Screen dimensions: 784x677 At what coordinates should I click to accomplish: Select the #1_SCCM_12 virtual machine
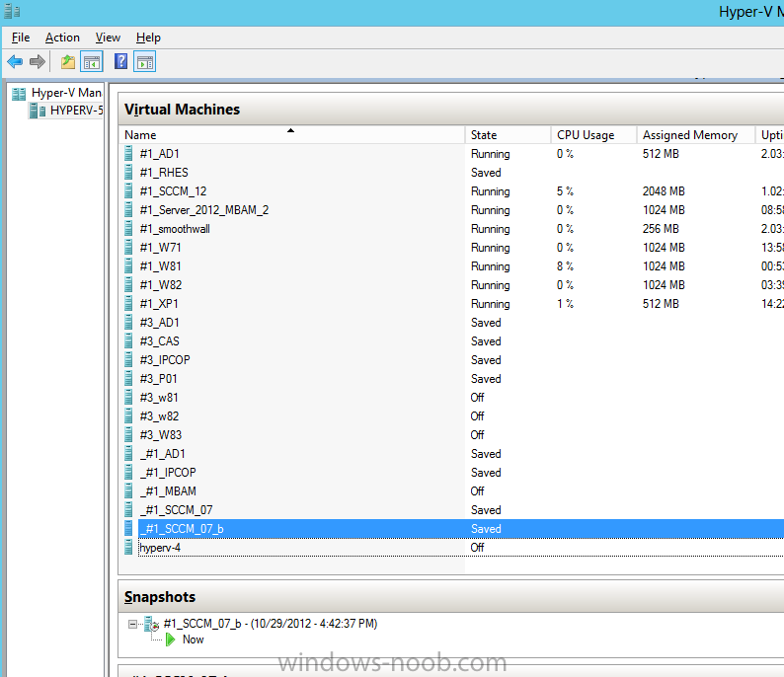[173, 190]
